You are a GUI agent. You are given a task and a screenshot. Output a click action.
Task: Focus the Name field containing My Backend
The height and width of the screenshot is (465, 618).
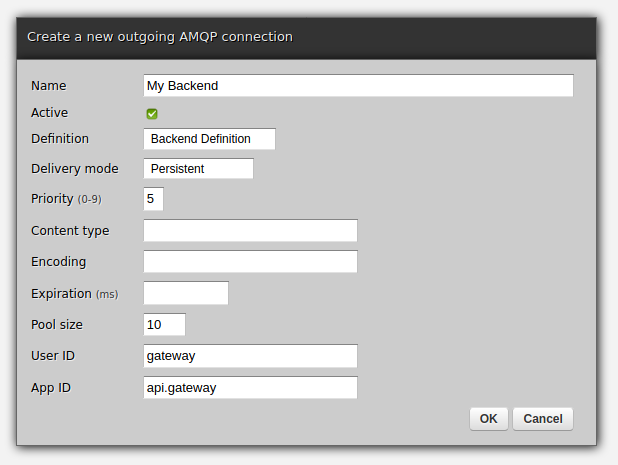(358, 86)
